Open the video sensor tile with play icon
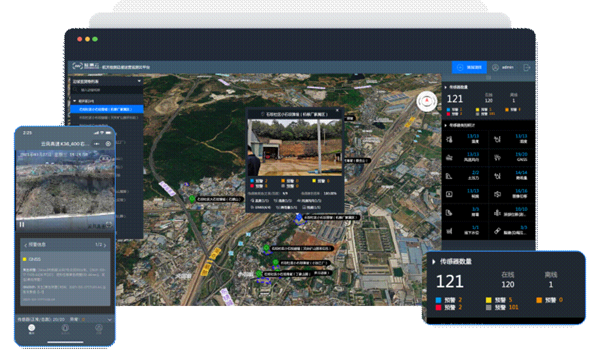The height and width of the screenshot is (364, 600). [x=465, y=193]
